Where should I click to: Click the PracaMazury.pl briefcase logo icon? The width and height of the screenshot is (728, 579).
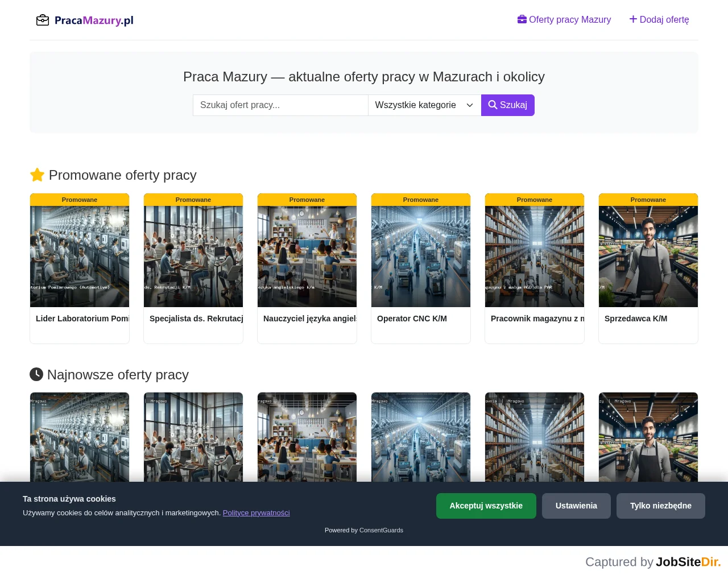pyautogui.click(x=43, y=20)
